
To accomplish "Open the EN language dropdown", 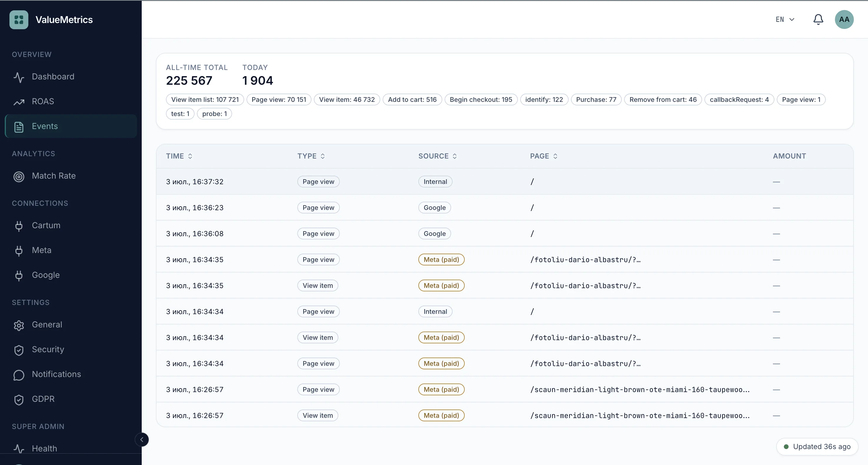I will [785, 19].
